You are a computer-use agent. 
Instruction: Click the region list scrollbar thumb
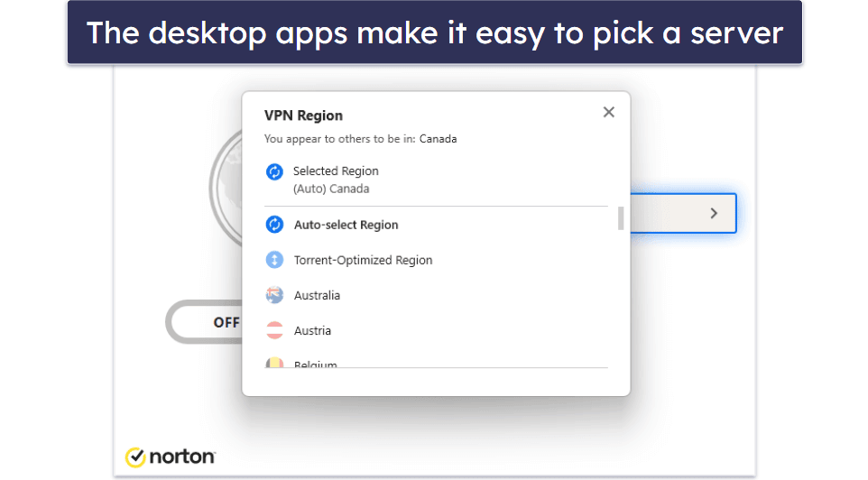pyautogui.click(x=621, y=218)
